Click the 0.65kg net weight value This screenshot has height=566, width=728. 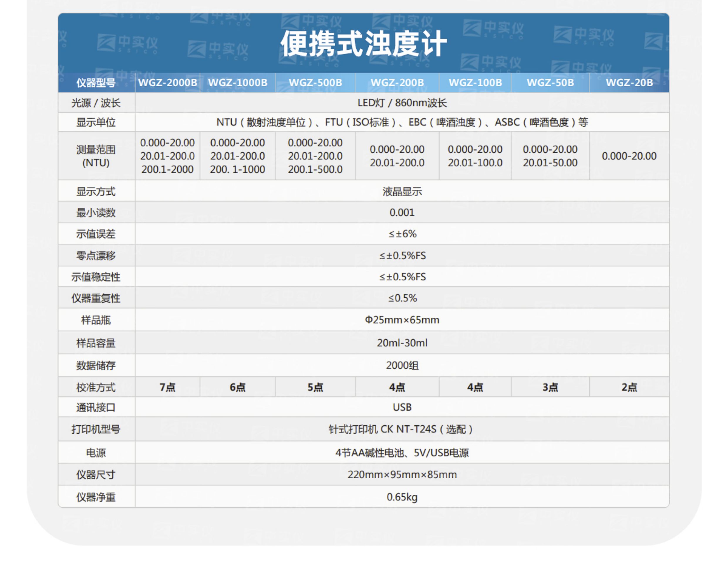point(402,497)
